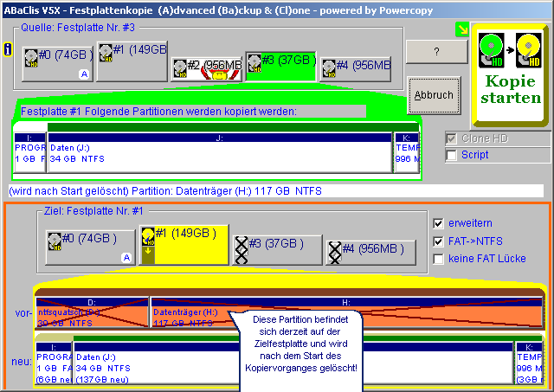Choose target disk #1 (149GB)

[184, 241]
